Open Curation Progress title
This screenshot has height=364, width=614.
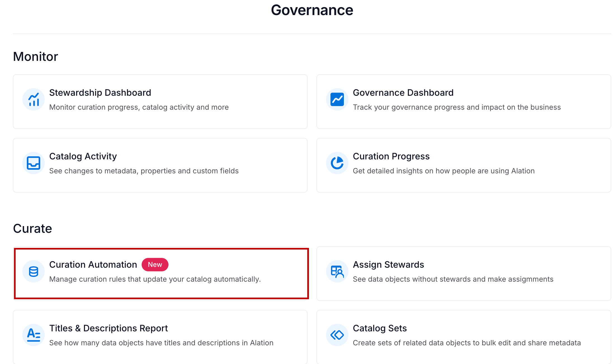(x=391, y=156)
